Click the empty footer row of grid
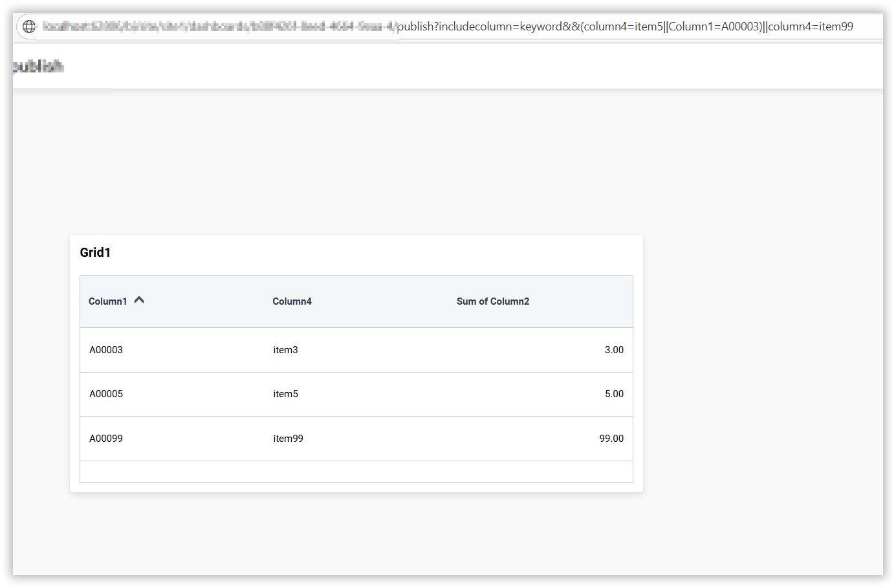 356,472
